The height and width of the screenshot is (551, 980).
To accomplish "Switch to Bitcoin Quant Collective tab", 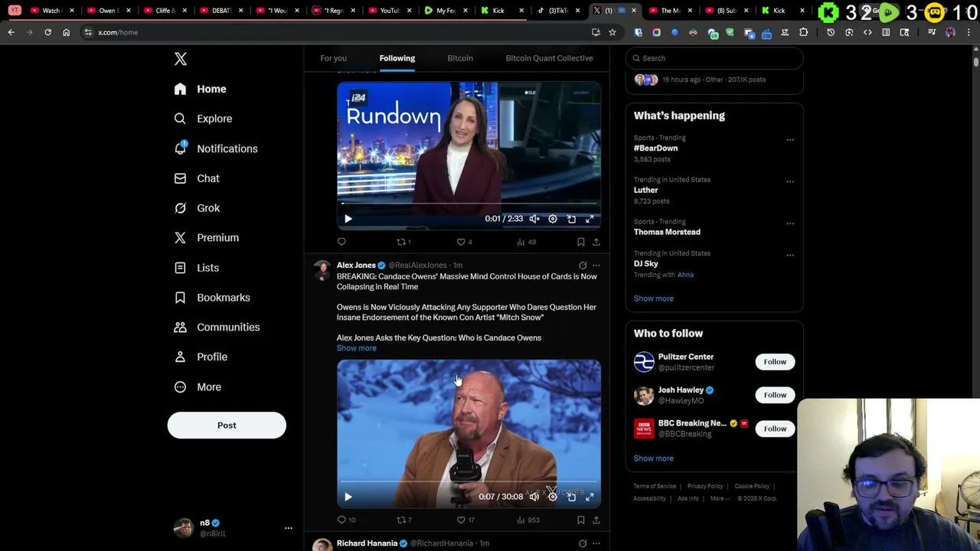I will (x=549, y=58).
